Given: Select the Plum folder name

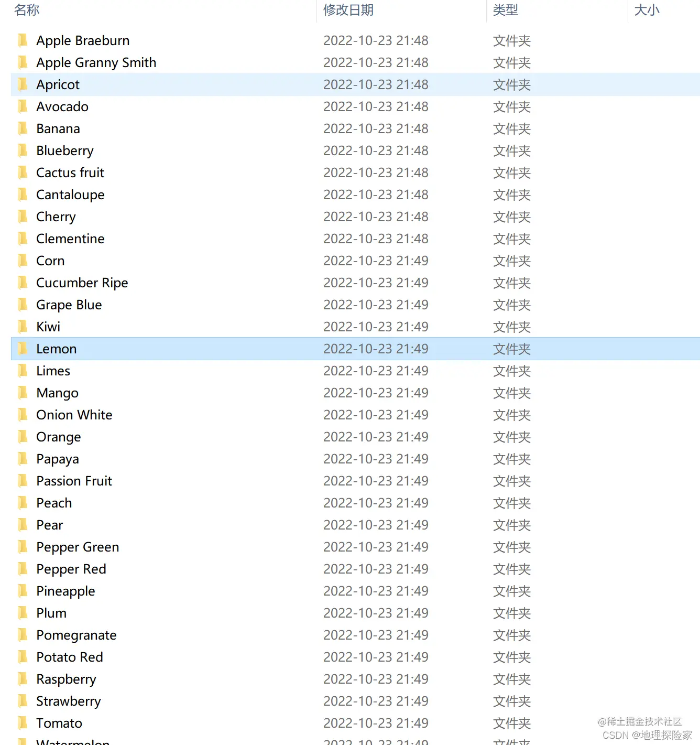Looking at the screenshot, I should coord(51,613).
